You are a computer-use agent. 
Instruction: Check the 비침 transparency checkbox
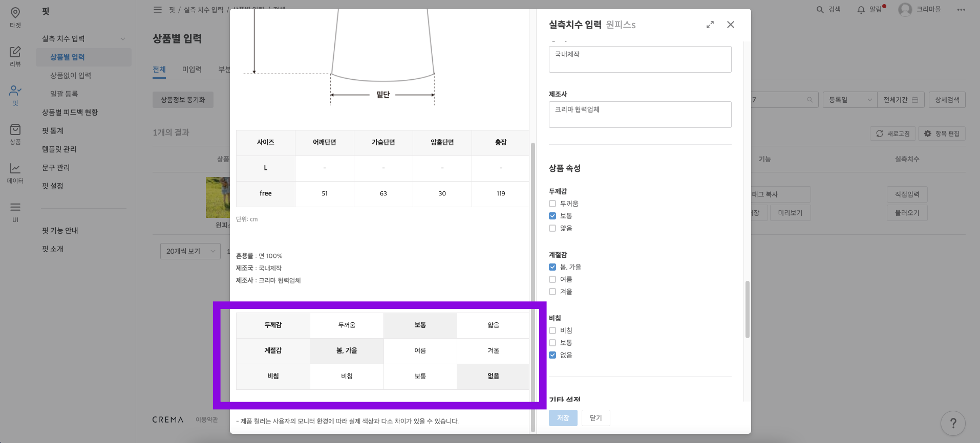[552, 330]
